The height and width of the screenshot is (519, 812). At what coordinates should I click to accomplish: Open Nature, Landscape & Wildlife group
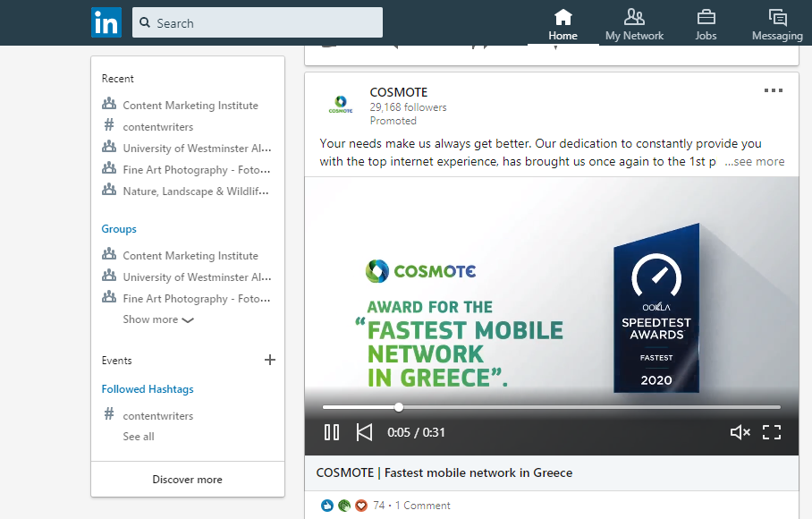(x=196, y=191)
